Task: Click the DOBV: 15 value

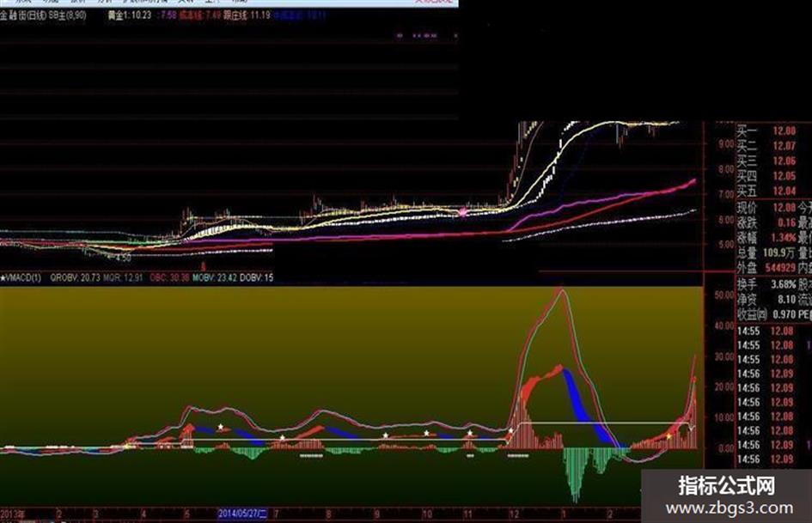Action: click(x=256, y=277)
